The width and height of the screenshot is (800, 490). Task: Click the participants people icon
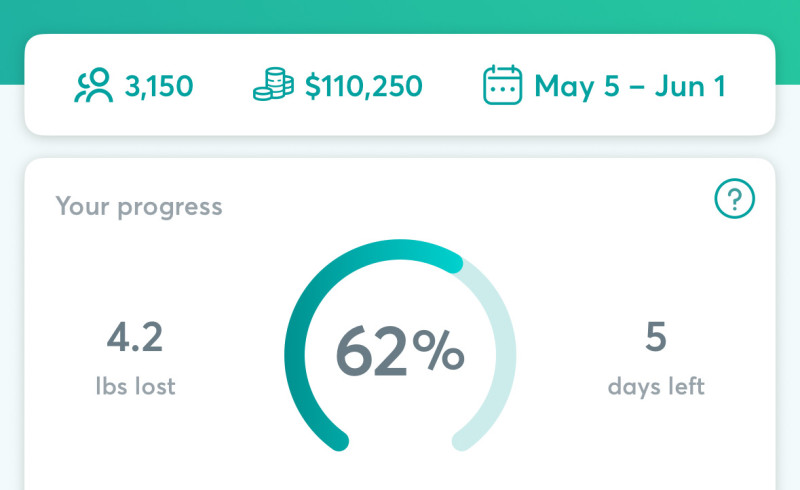[x=93, y=85]
